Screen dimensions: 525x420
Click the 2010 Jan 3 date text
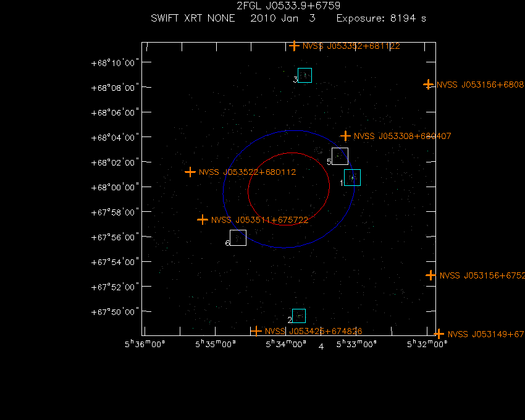(283, 18)
